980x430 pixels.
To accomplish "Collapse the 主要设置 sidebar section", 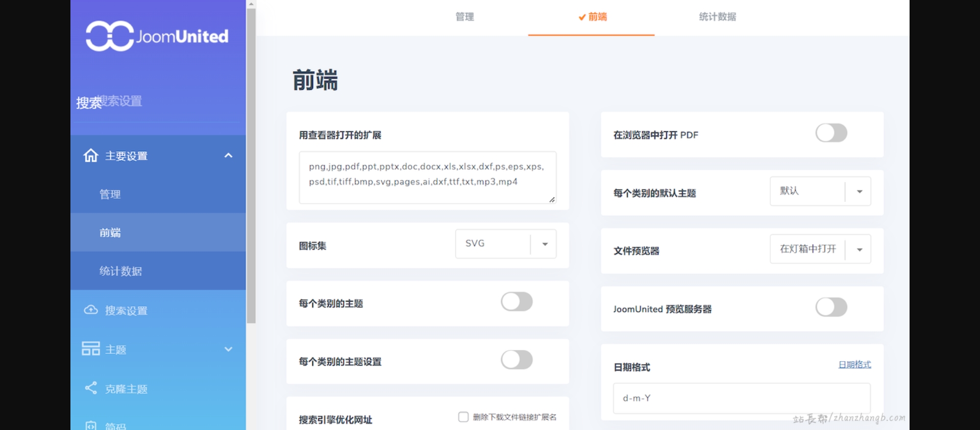I will tap(228, 156).
